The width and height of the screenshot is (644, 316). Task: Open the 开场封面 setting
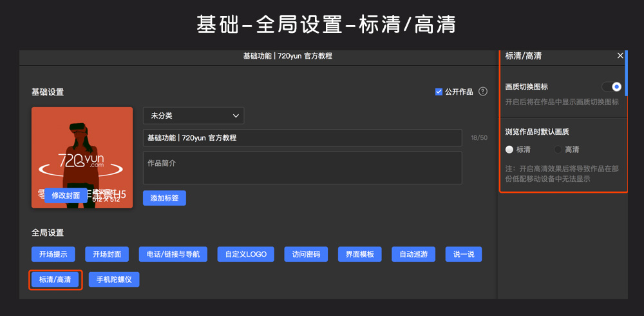pos(106,254)
